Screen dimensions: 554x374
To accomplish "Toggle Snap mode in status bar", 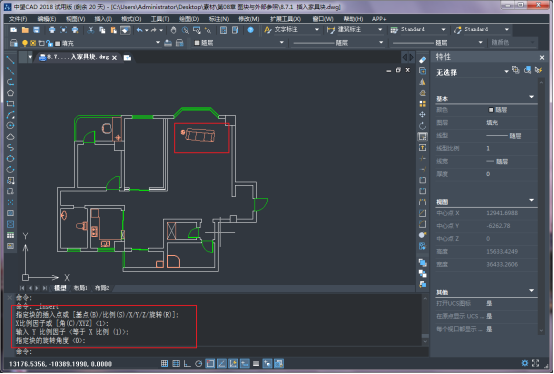I will [x=164, y=363].
